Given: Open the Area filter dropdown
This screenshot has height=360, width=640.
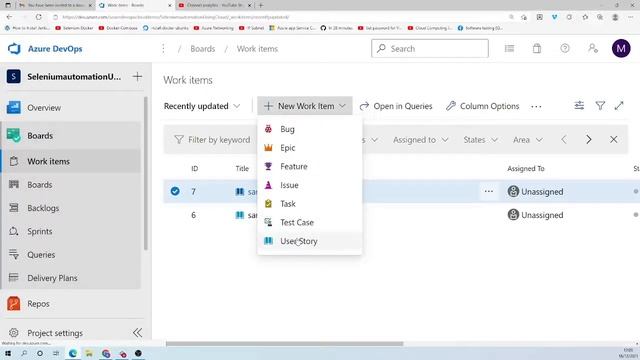Looking at the screenshot, I should pos(527,140).
